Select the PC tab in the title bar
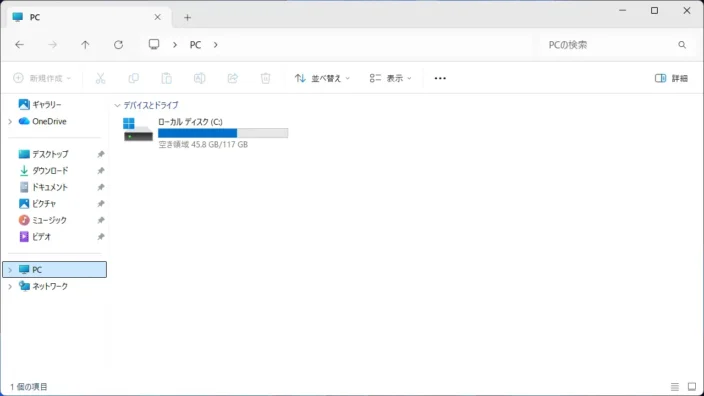 tap(89, 17)
